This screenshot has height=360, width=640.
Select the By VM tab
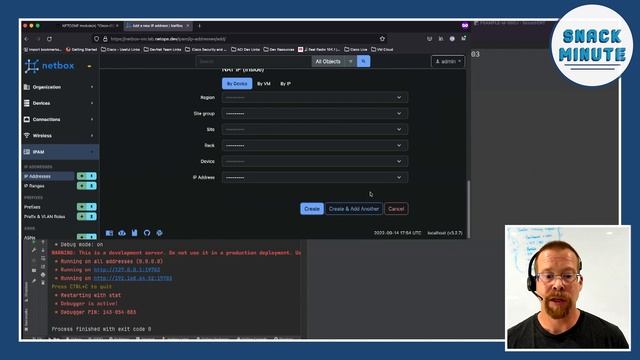[264, 83]
